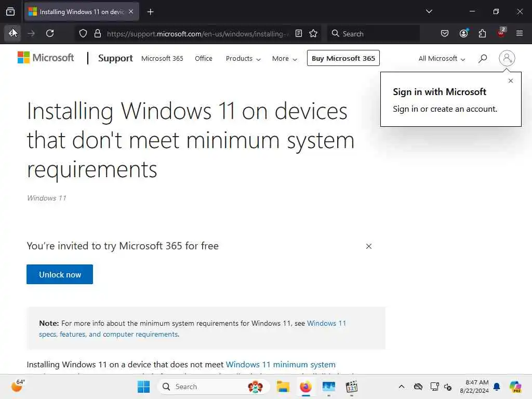Click the sign-in account avatar icon
Screen dimensions: 532x399
click(x=507, y=58)
